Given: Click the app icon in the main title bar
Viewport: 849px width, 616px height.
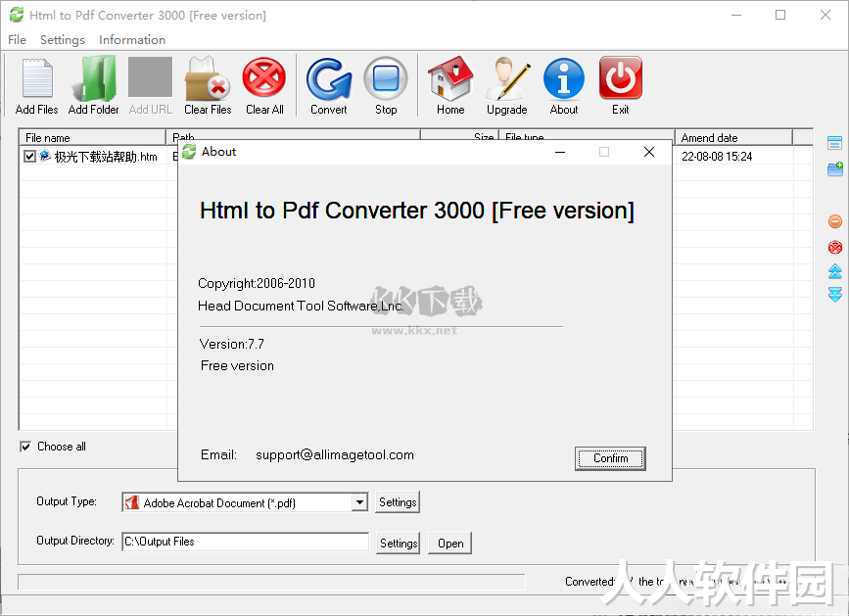Looking at the screenshot, I should pyautogui.click(x=17, y=15).
